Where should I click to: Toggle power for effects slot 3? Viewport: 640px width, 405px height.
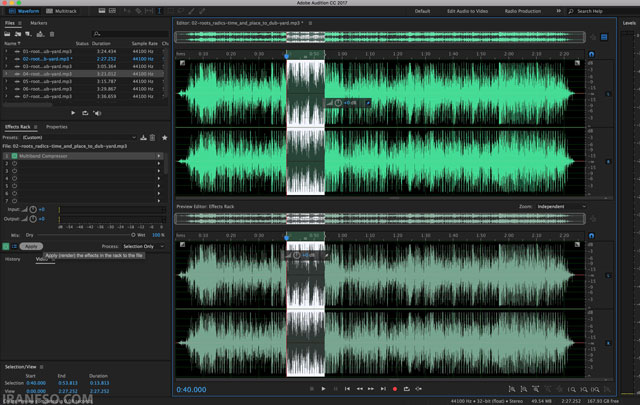point(14,171)
